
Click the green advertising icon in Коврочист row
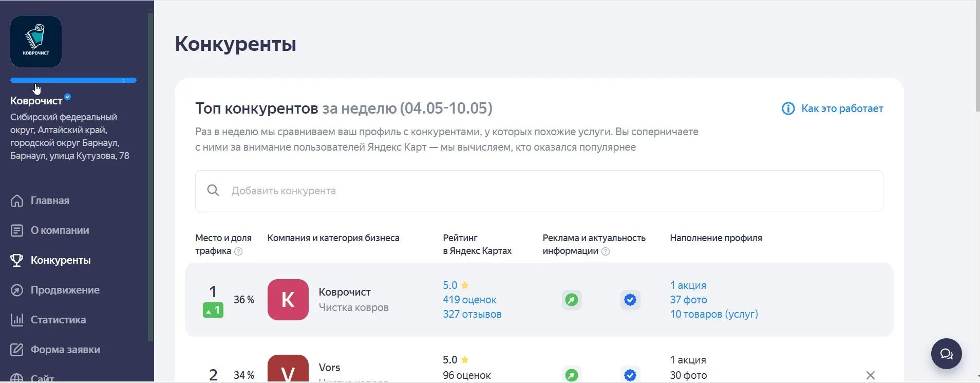(572, 300)
